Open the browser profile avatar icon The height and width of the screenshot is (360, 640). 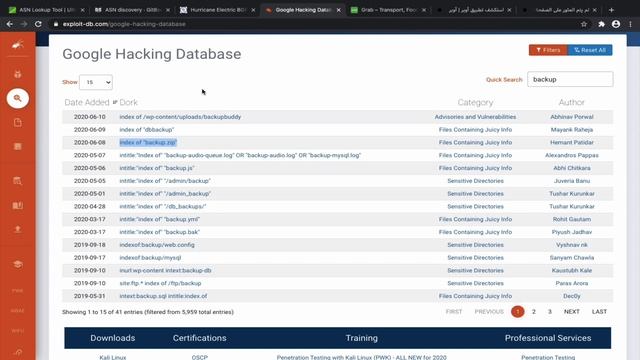click(616, 24)
